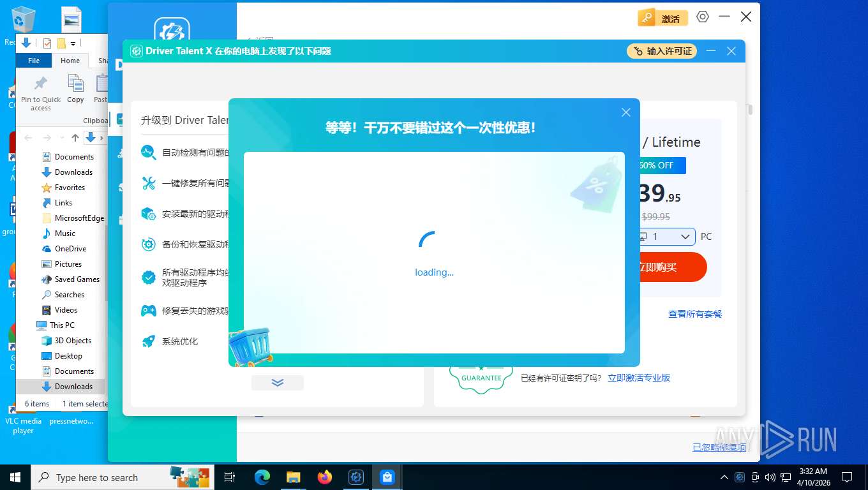
Task: Select Searches folder in Explorer tree
Action: coord(69,295)
